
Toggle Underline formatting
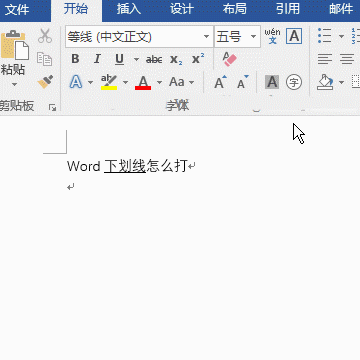(119, 60)
